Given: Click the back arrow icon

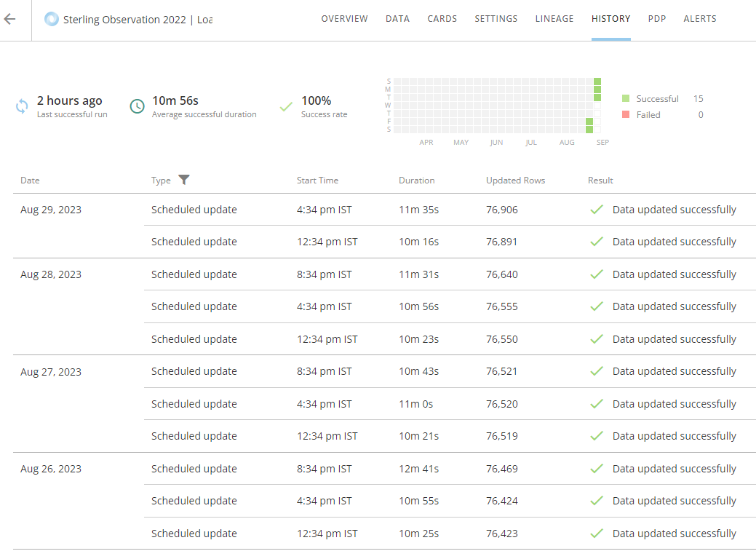Looking at the screenshot, I should pos(9,20).
